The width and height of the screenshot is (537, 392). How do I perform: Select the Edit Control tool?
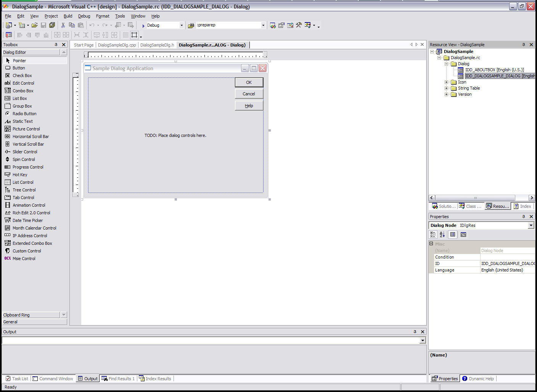click(35, 83)
